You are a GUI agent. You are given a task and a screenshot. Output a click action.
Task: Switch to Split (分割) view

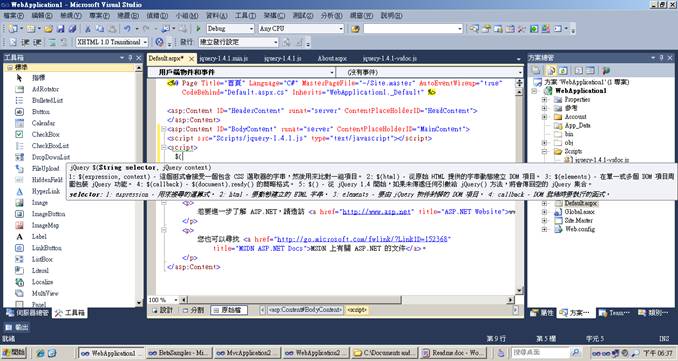click(193, 310)
